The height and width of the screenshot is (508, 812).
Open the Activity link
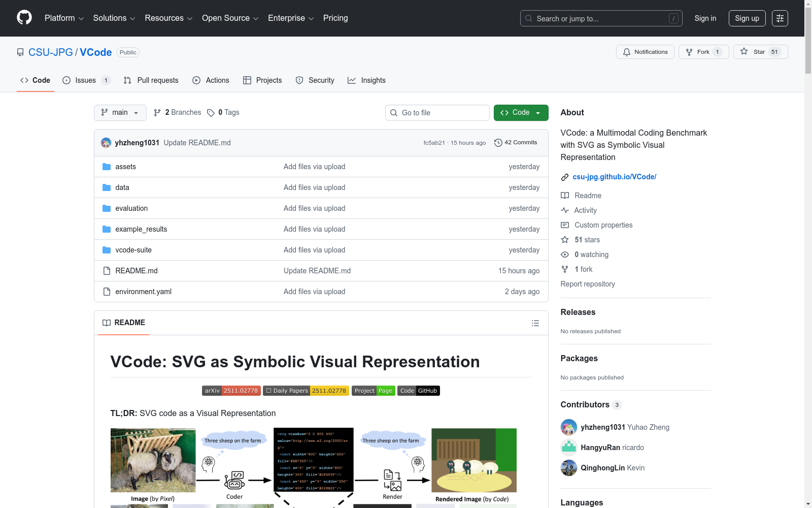click(x=579, y=210)
